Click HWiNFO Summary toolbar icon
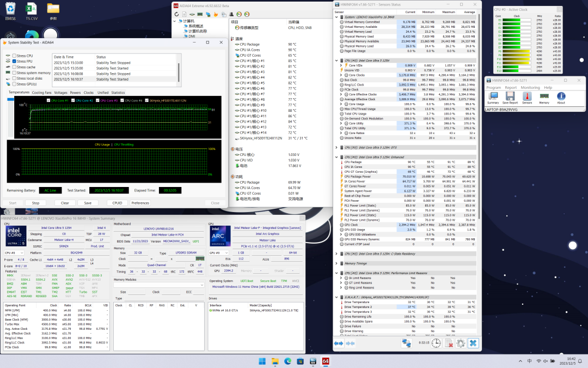 click(x=493, y=98)
